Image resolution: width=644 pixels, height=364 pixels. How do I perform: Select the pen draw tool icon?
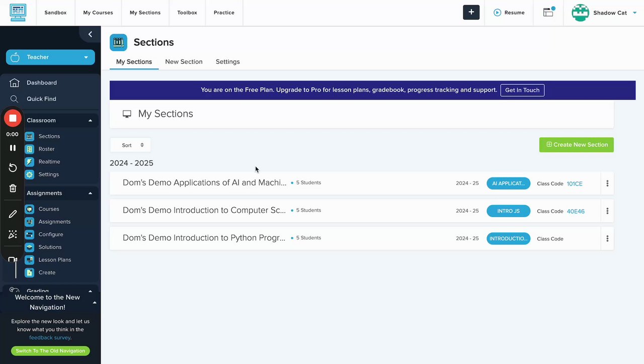[13, 214]
